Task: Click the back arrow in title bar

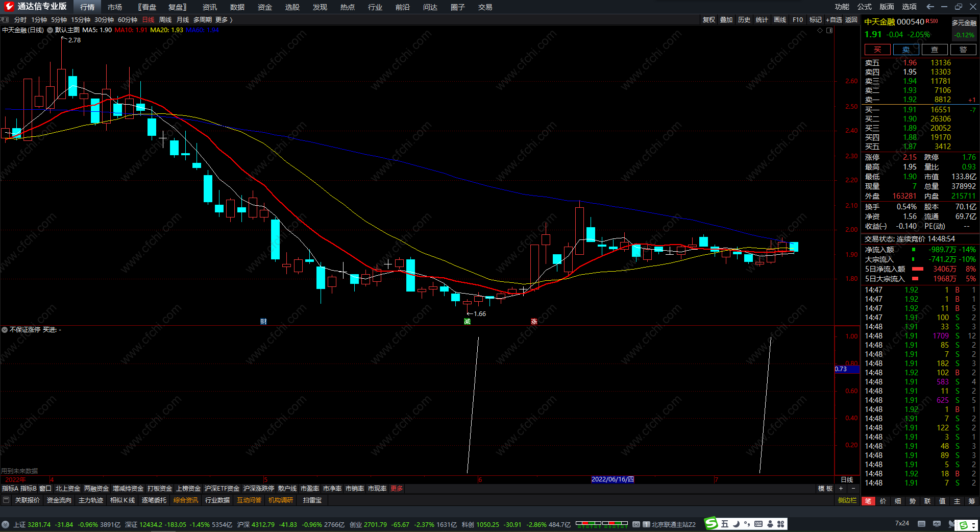Action: point(930,7)
